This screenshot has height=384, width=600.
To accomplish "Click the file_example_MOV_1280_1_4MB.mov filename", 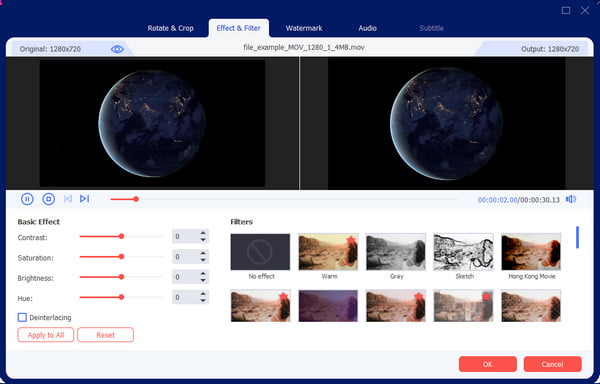I will [304, 47].
